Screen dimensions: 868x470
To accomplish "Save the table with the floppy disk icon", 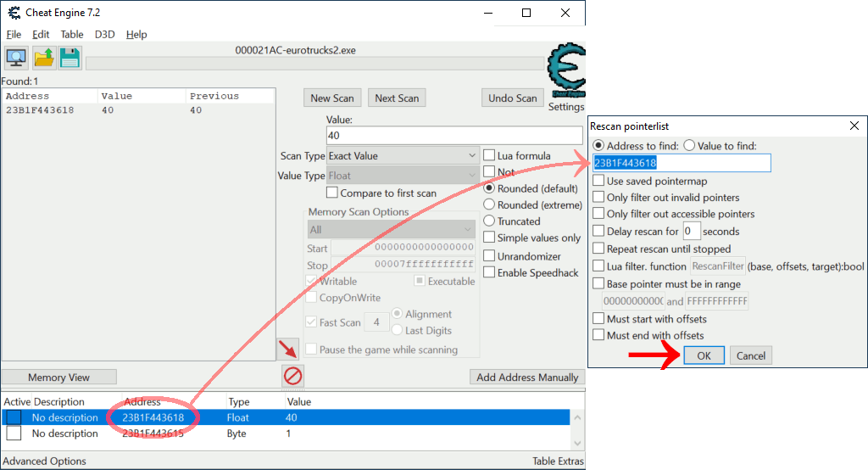I will click(x=70, y=58).
